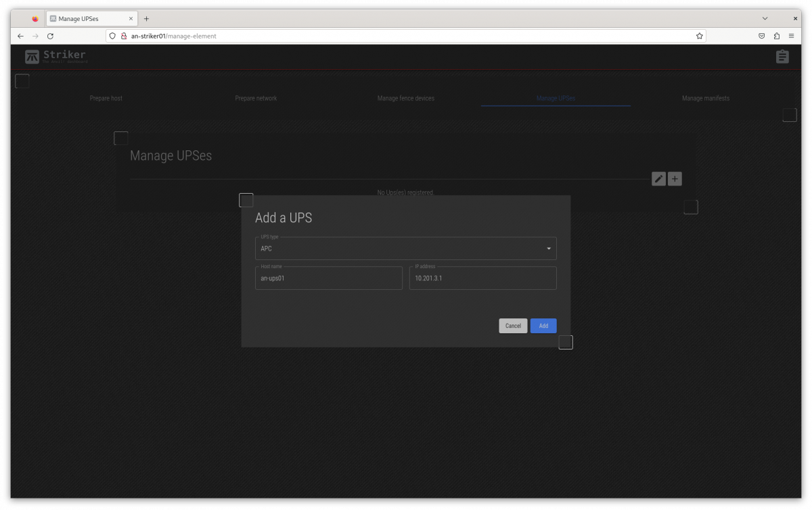
Task: Click the Striker logo icon
Action: tap(32, 57)
